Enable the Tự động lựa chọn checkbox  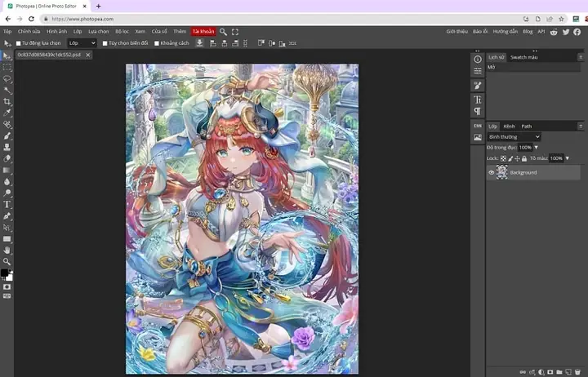tap(18, 43)
